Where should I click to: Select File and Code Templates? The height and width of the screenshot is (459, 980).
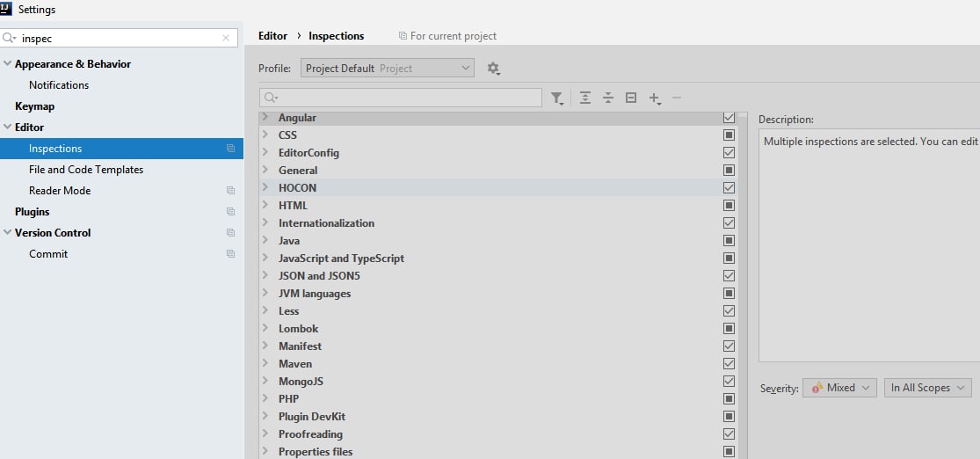86,170
